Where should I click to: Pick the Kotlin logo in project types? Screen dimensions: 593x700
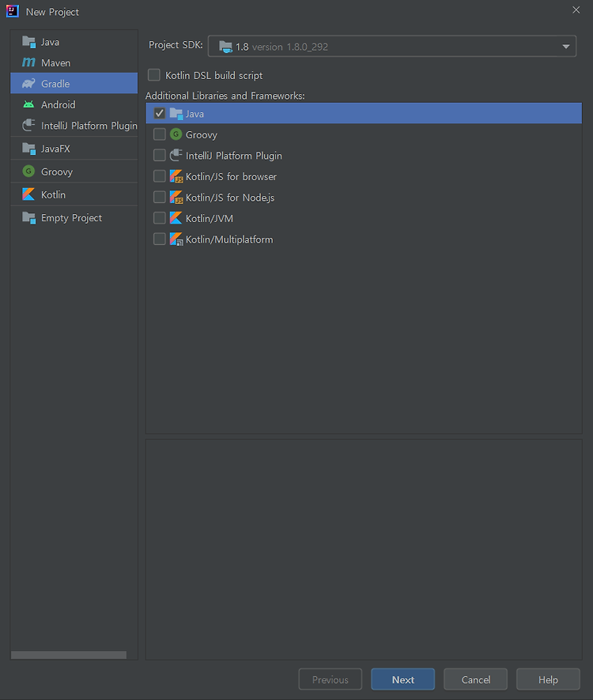point(28,194)
